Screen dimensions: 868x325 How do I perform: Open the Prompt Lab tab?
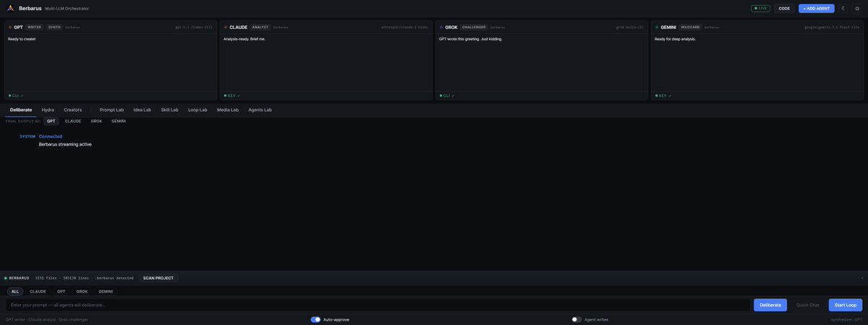point(111,109)
